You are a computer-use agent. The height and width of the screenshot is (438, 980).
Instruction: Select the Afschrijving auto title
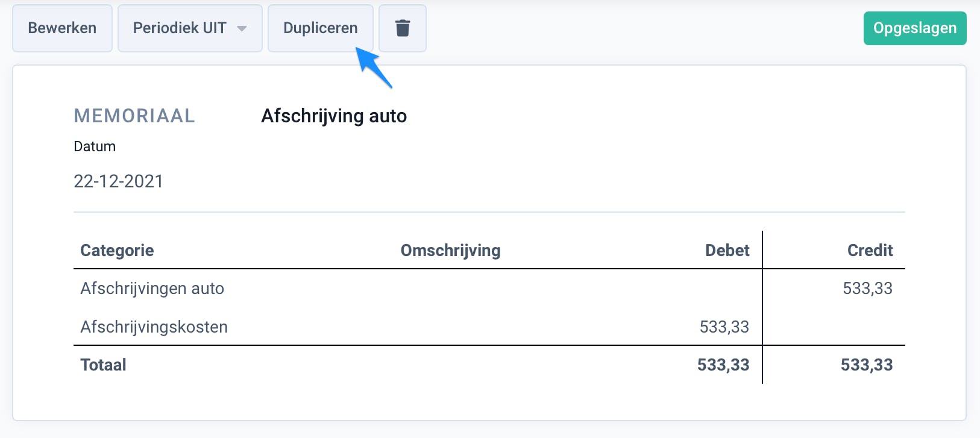[334, 116]
